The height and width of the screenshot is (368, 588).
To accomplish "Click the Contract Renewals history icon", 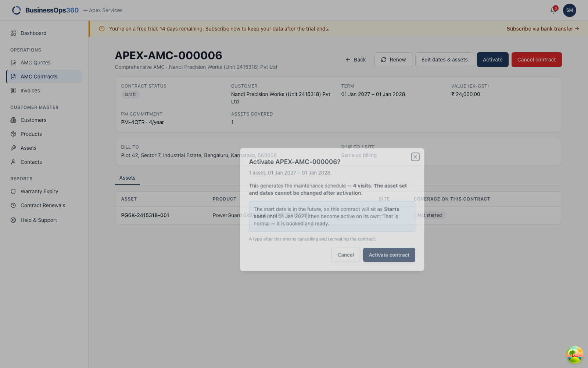I will click(x=13, y=205).
